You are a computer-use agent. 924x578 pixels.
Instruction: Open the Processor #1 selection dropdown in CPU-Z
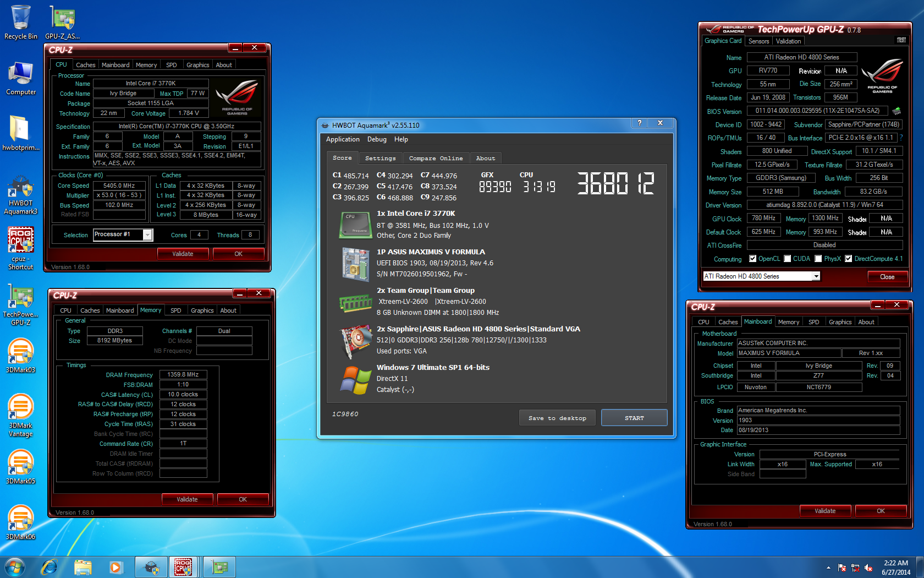pyautogui.click(x=147, y=235)
